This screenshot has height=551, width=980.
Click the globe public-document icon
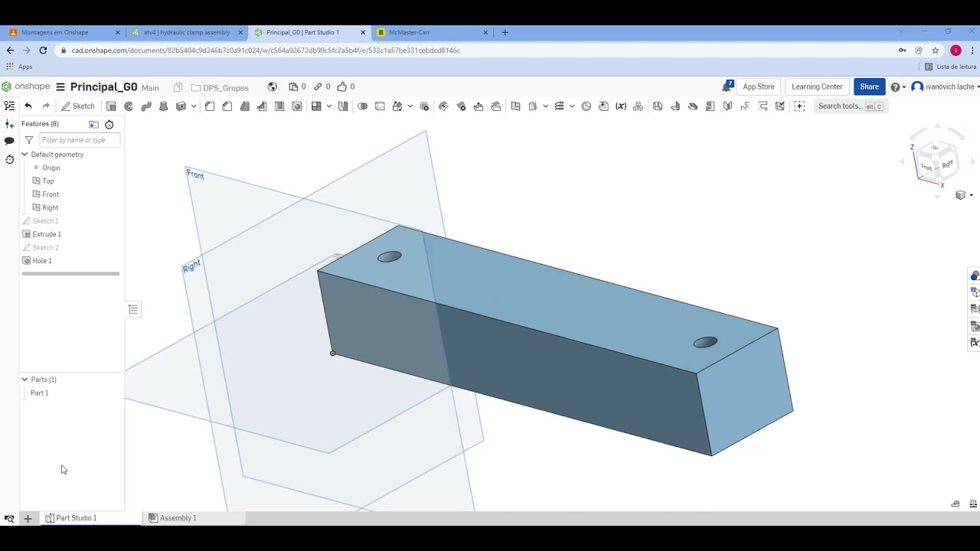coord(272,86)
